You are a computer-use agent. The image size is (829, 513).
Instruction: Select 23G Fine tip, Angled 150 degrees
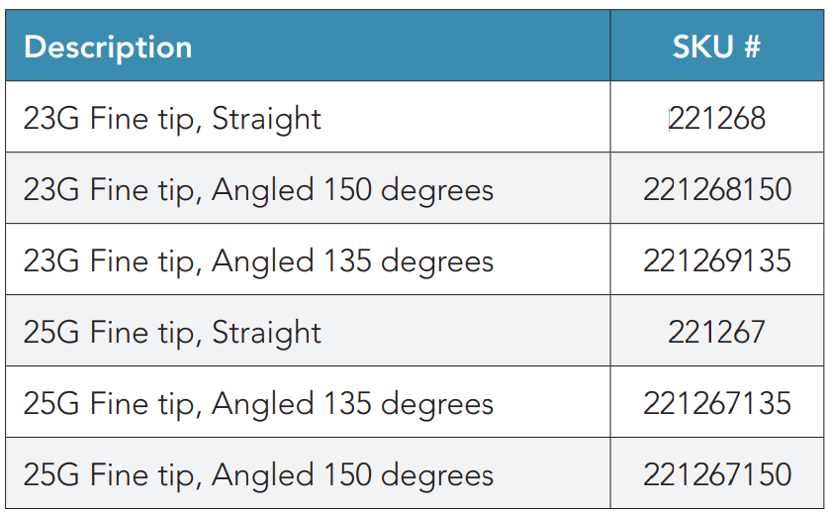pyautogui.click(x=258, y=189)
